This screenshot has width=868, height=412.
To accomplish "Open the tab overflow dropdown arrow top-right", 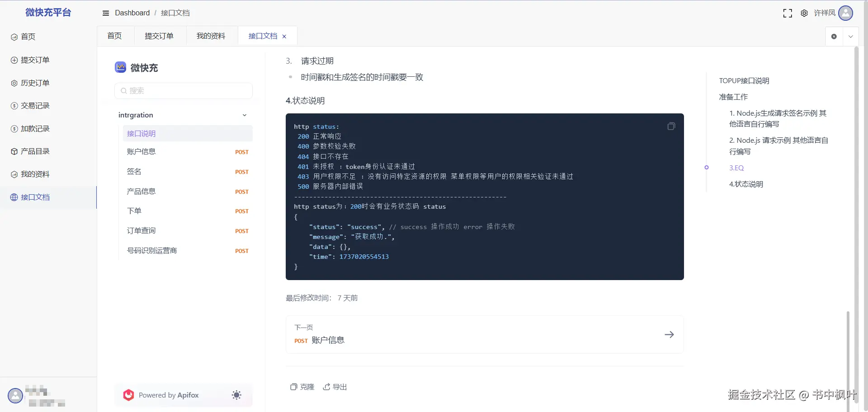I will pyautogui.click(x=851, y=36).
